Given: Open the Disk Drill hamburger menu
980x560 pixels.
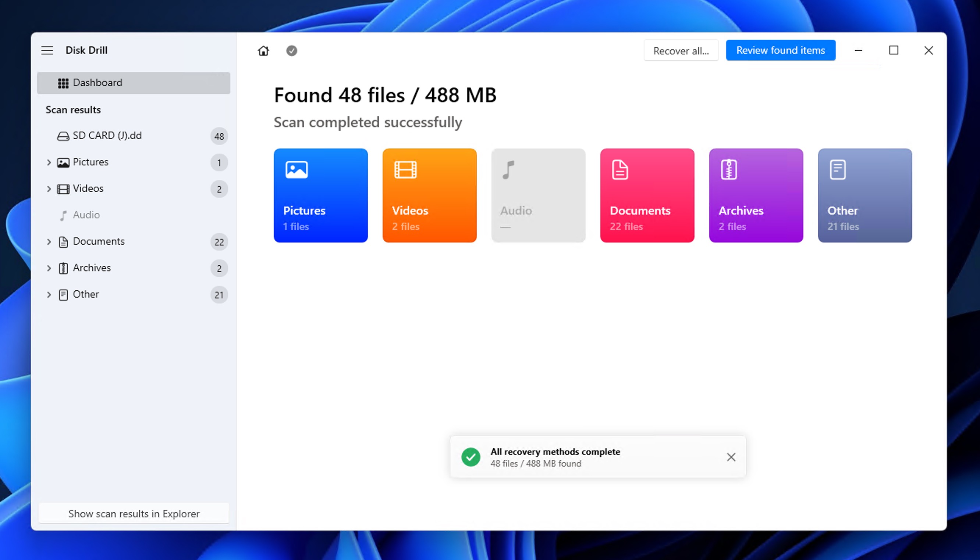Looking at the screenshot, I should (47, 50).
